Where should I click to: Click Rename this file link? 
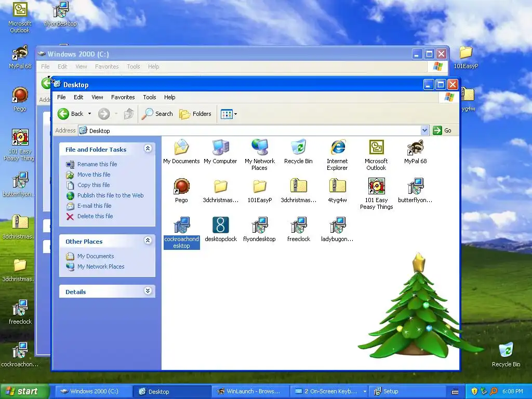tap(97, 164)
